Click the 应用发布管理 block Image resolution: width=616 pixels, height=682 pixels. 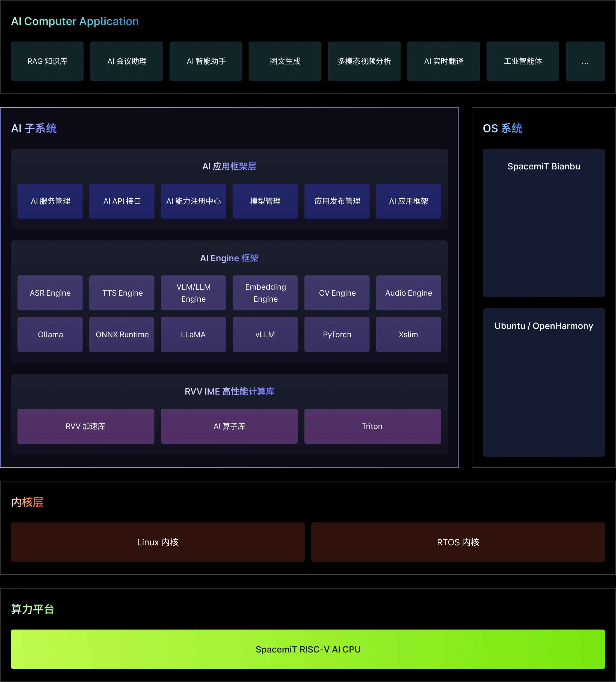click(337, 201)
